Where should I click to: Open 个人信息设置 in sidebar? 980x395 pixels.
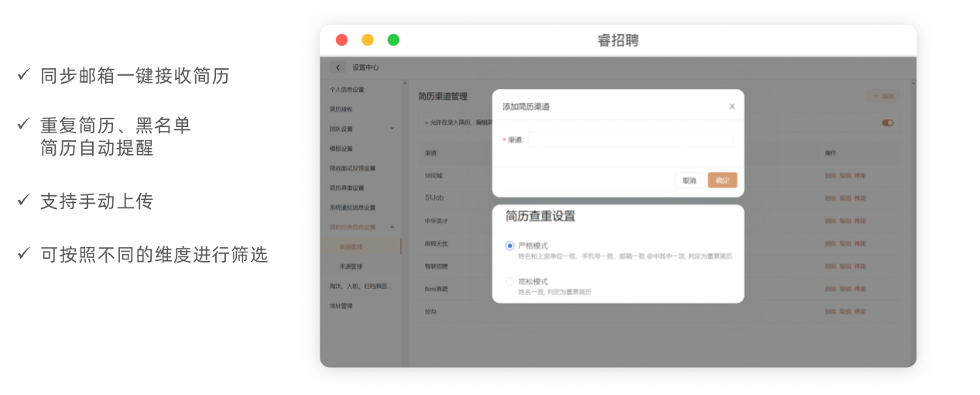pos(347,90)
